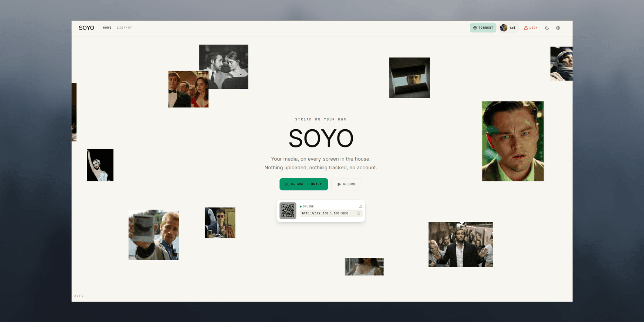Click the warning triangle icon in the server card
The height and width of the screenshot is (322, 644).
[361, 206]
